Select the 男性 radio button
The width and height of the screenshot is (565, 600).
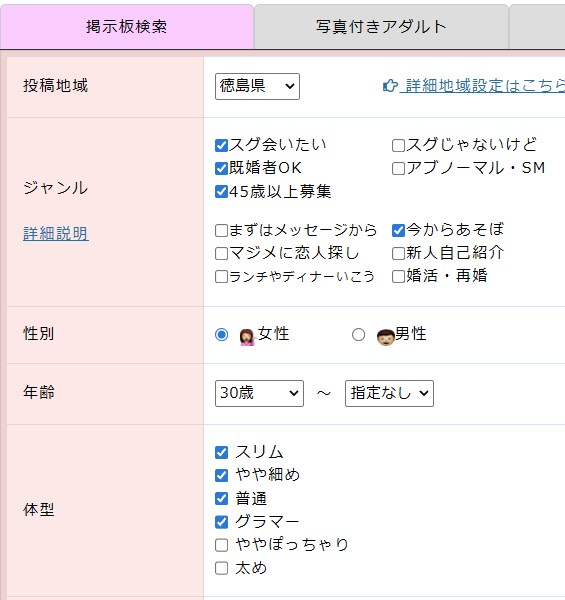[x=358, y=335]
